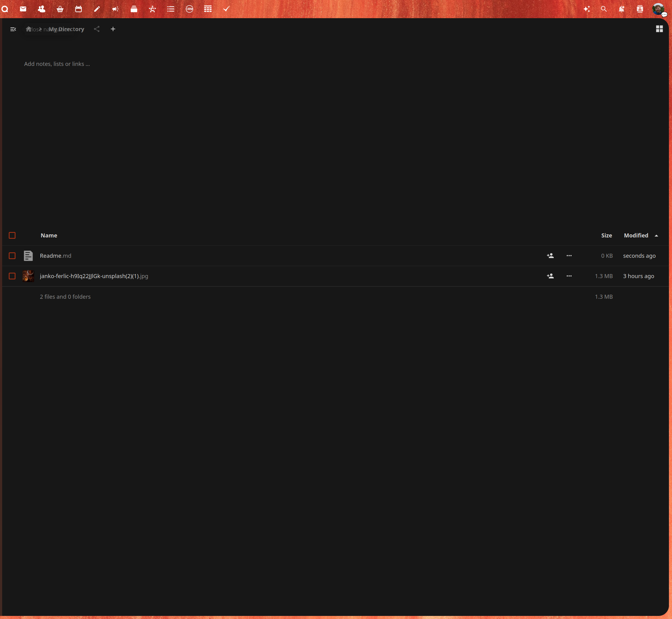
Task: Open the Contacts app
Action: (41, 9)
